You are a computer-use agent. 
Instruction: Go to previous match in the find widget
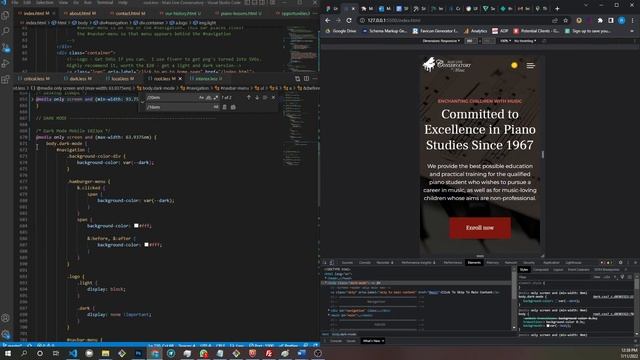pyautogui.click(x=249, y=98)
